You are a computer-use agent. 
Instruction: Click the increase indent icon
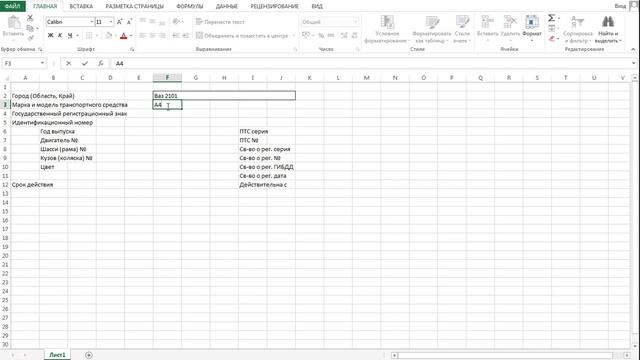pyautogui.click(x=186, y=36)
